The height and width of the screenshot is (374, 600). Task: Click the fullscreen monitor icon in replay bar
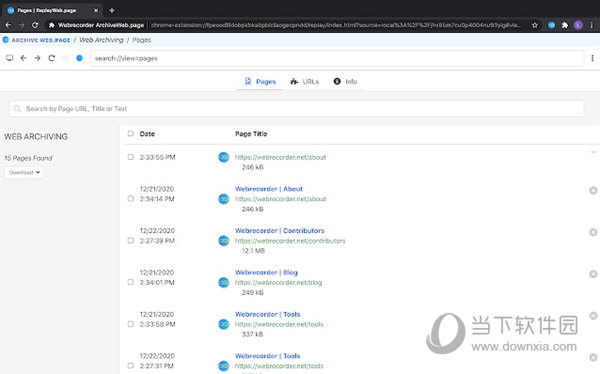[x=10, y=58]
